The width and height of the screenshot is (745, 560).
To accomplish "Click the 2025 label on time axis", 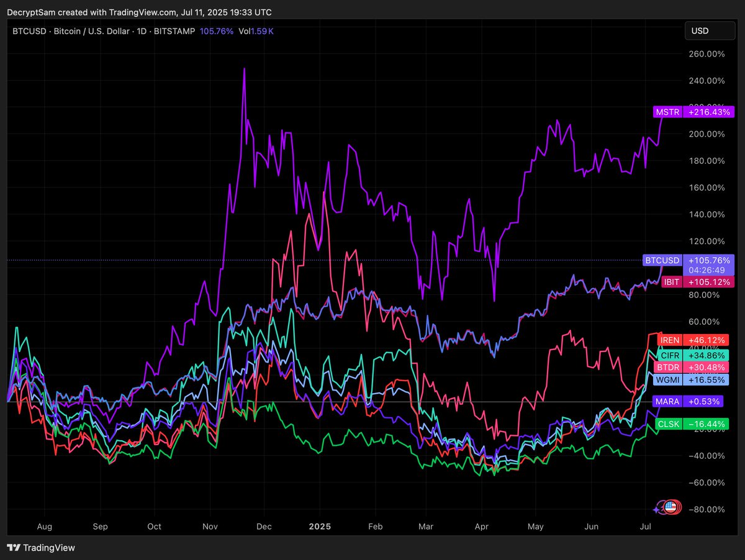I will tap(320, 526).
